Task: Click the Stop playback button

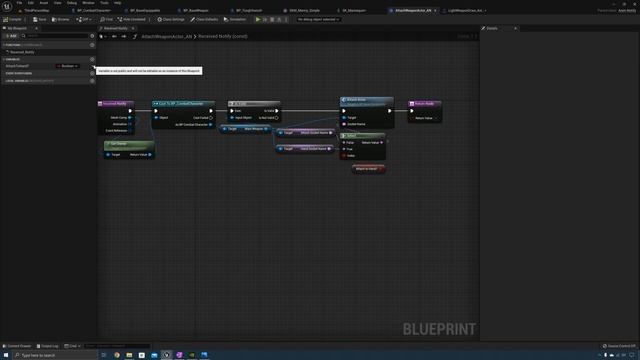Action: [x=272, y=19]
